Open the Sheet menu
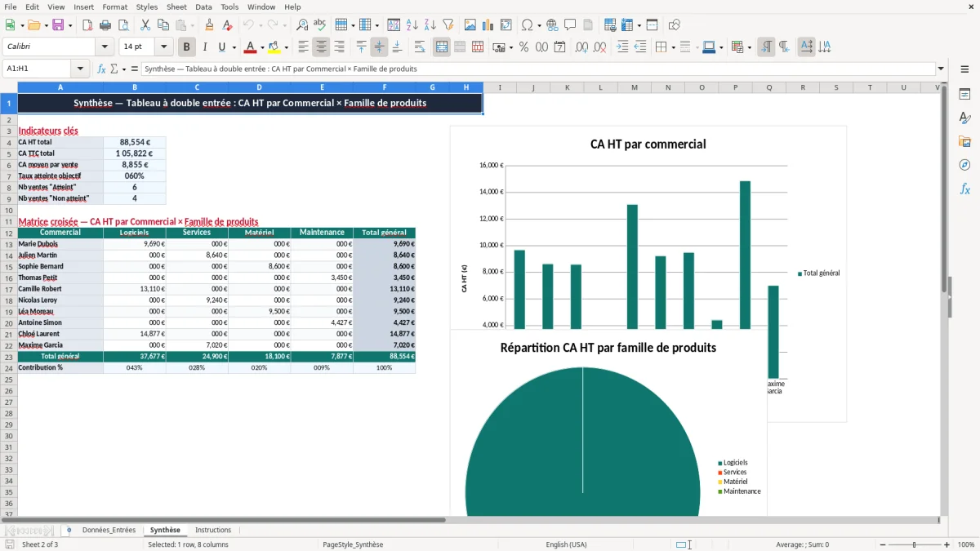The height and width of the screenshot is (551, 980). tap(176, 7)
